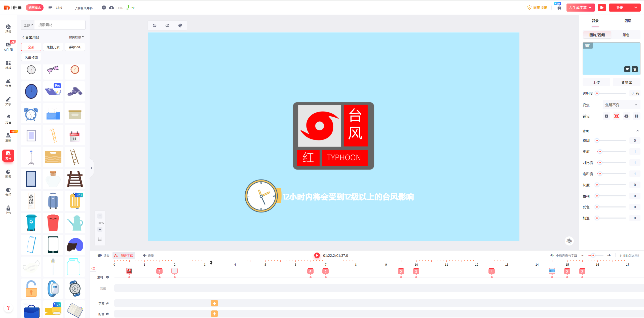Click the 商用提示 commercial notice

(x=537, y=8)
